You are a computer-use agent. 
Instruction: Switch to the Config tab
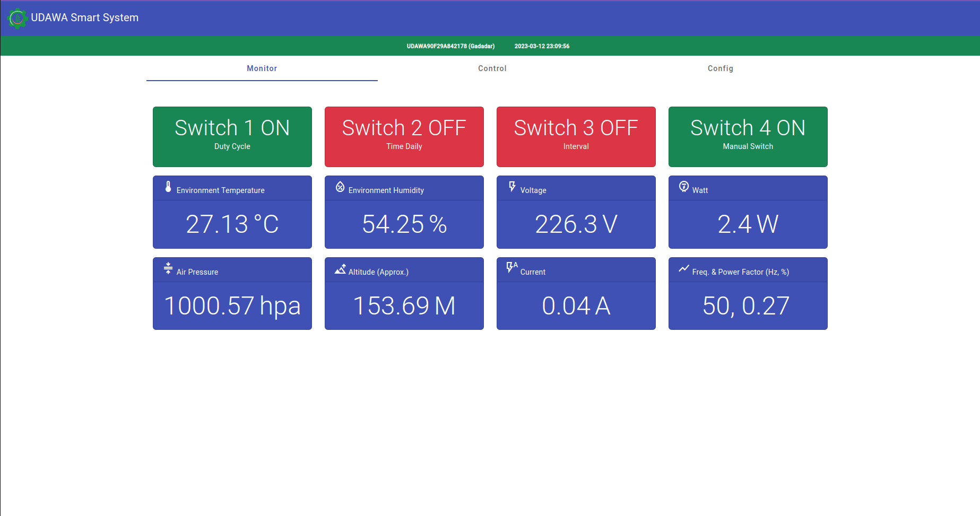pyautogui.click(x=721, y=68)
